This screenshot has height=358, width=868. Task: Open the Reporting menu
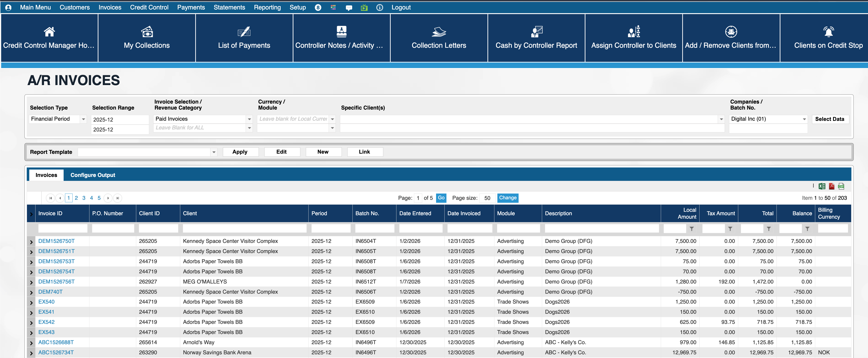[x=267, y=7]
